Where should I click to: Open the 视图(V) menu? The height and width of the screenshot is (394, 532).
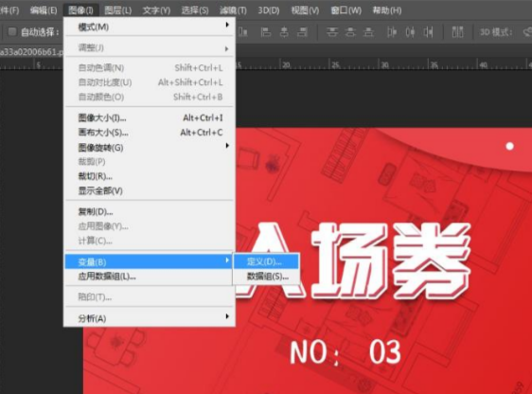(x=305, y=10)
